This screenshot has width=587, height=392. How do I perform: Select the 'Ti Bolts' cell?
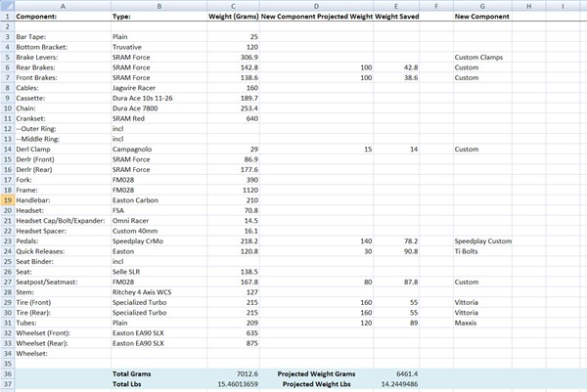482,251
